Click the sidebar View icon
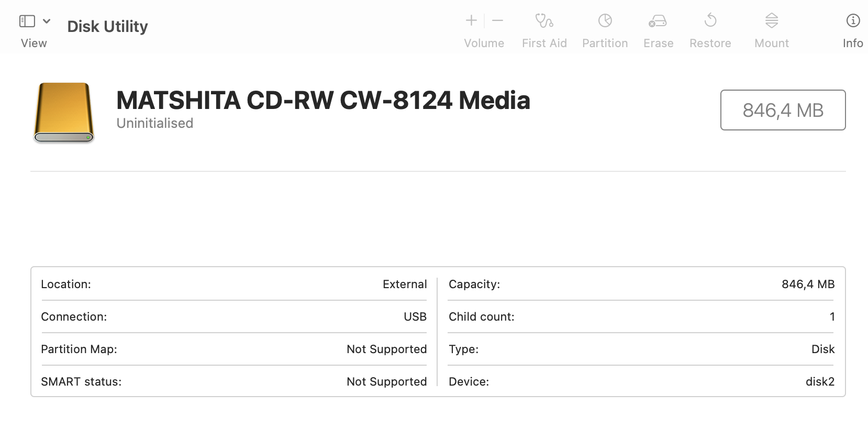This screenshot has height=438, width=868. tap(27, 21)
